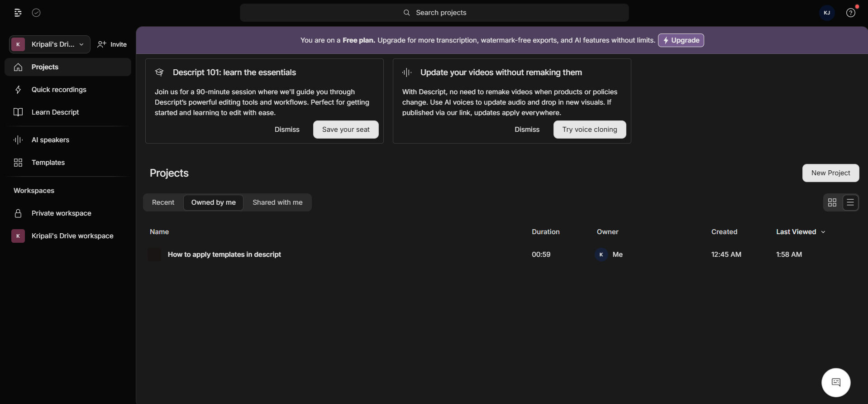Expand Kripali's Drive workspace dropdown
Viewport: 868px width, 404px height.
tap(50, 44)
